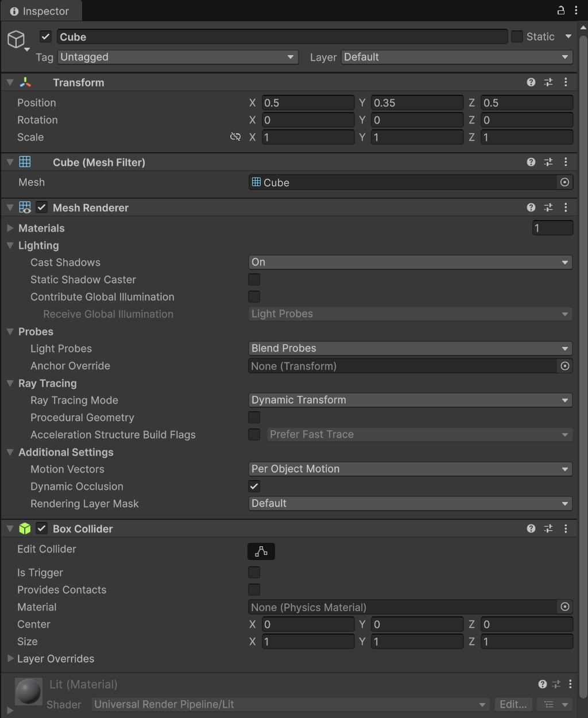The image size is (588, 718).
Task: Select the Inspector tab
Action: click(x=40, y=11)
